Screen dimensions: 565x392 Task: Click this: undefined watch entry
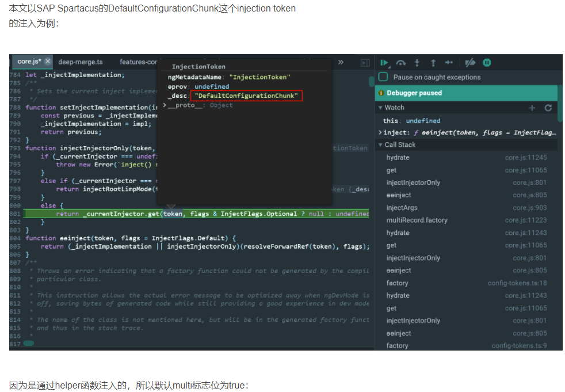(411, 121)
